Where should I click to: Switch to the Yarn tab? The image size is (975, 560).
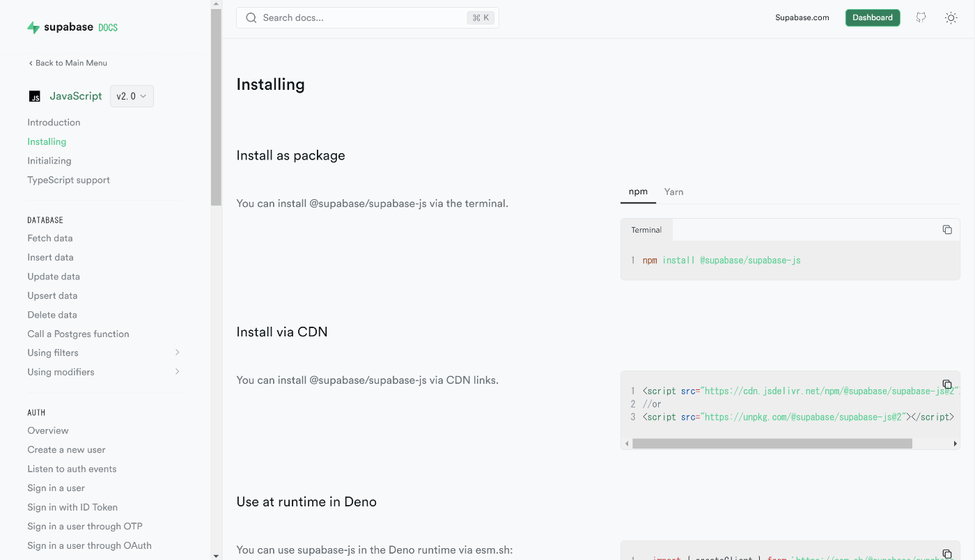click(673, 192)
